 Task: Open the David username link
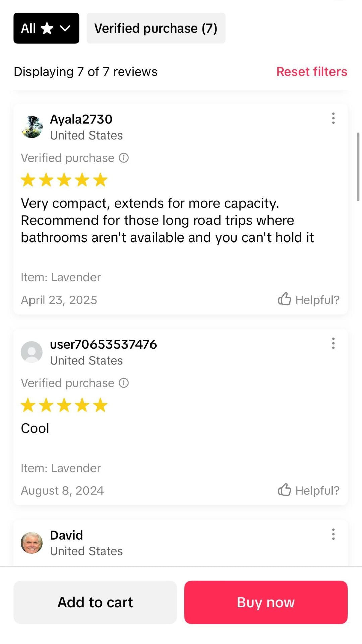coord(66,535)
